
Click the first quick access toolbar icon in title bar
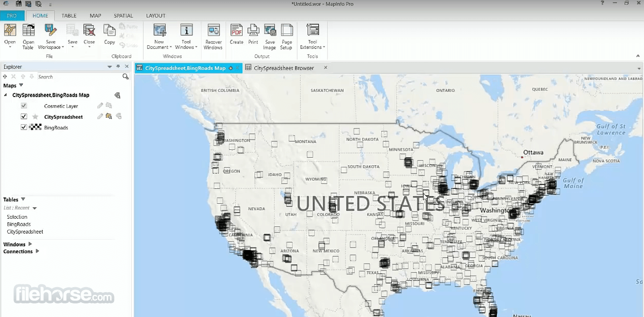coord(19,4)
